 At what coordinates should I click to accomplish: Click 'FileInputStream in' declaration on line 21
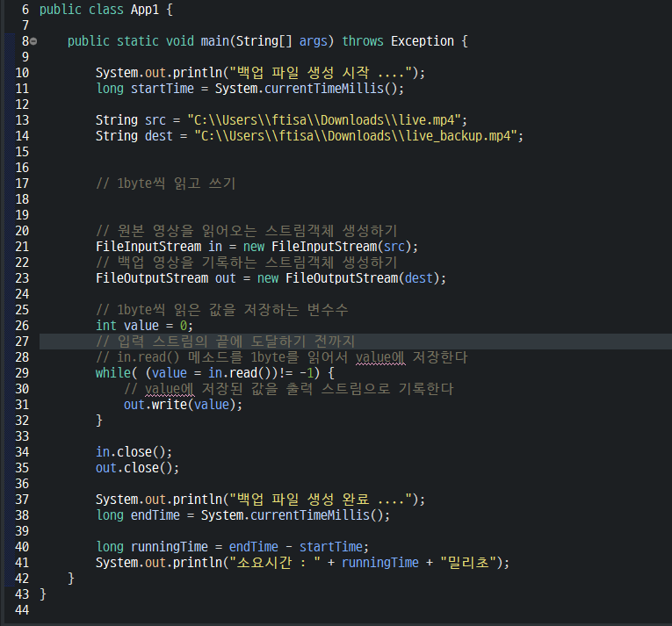[x=159, y=247]
